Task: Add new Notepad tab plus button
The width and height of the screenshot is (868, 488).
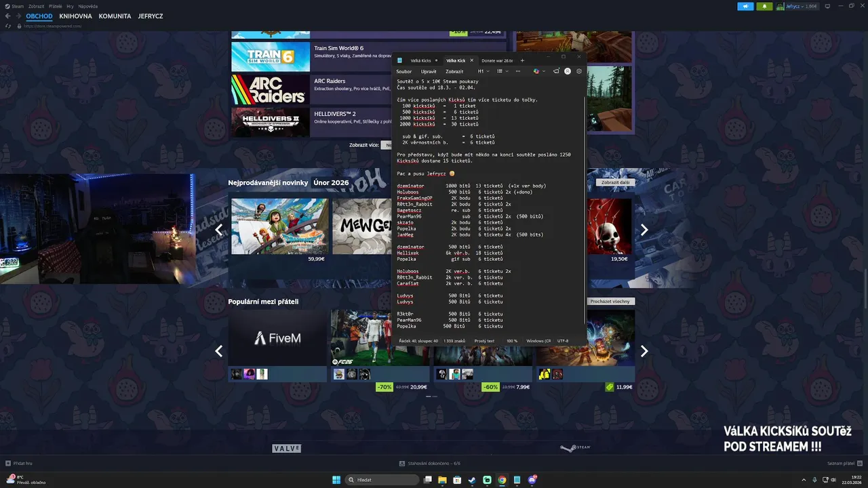Action: coord(522,60)
